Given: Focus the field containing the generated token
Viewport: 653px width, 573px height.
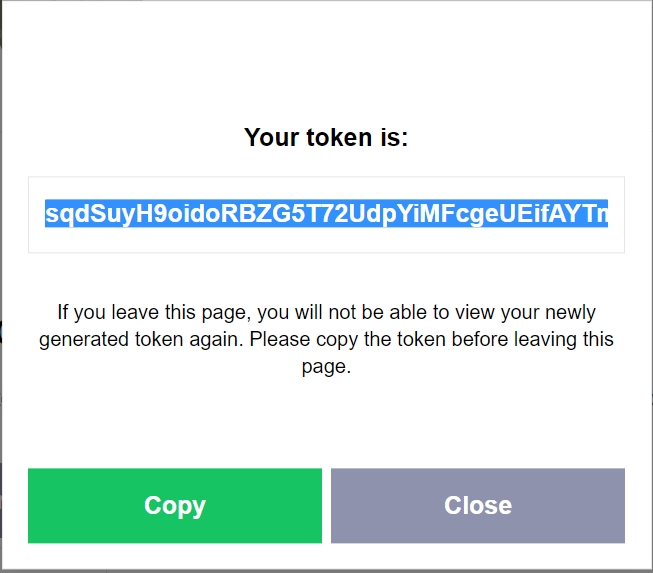Looking at the screenshot, I should click(x=326, y=214).
